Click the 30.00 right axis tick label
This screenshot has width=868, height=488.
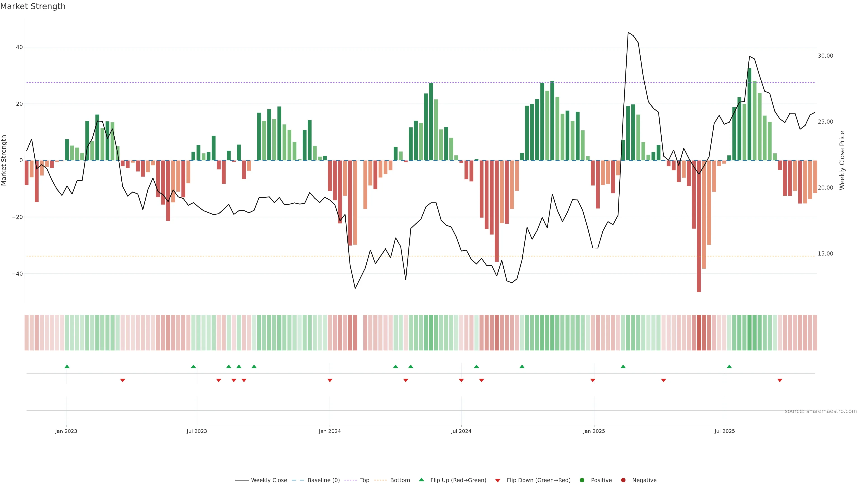tap(825, 56)
